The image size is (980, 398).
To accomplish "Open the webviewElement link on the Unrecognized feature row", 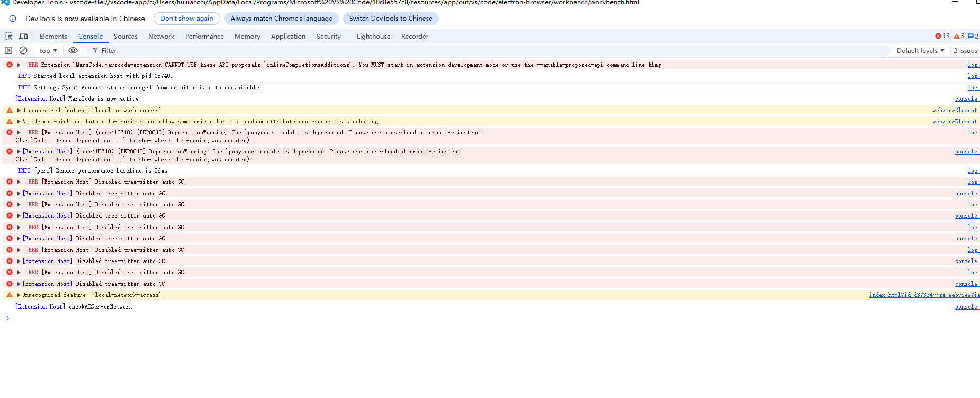I will click(956, 110).
